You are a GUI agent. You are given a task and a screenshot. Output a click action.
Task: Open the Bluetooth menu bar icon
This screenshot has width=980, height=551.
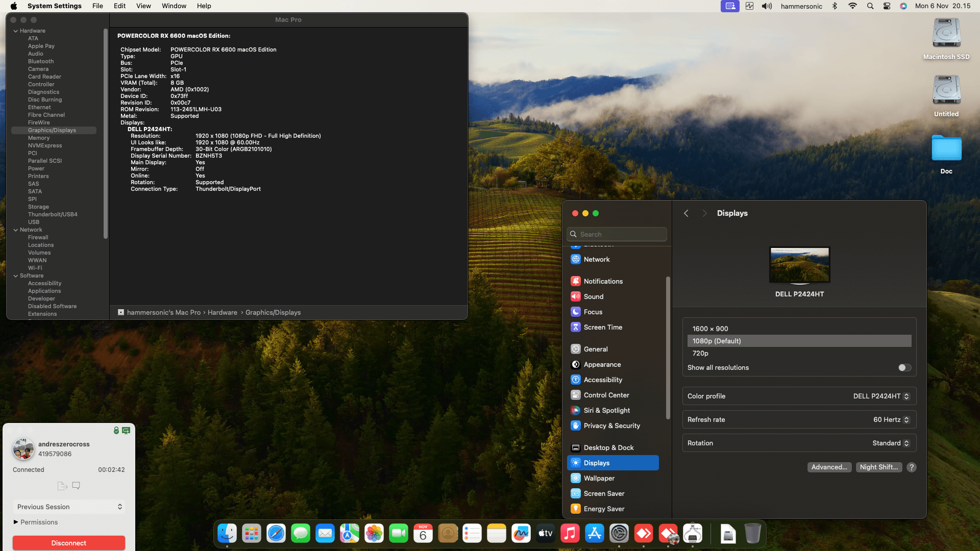(835, 6)
